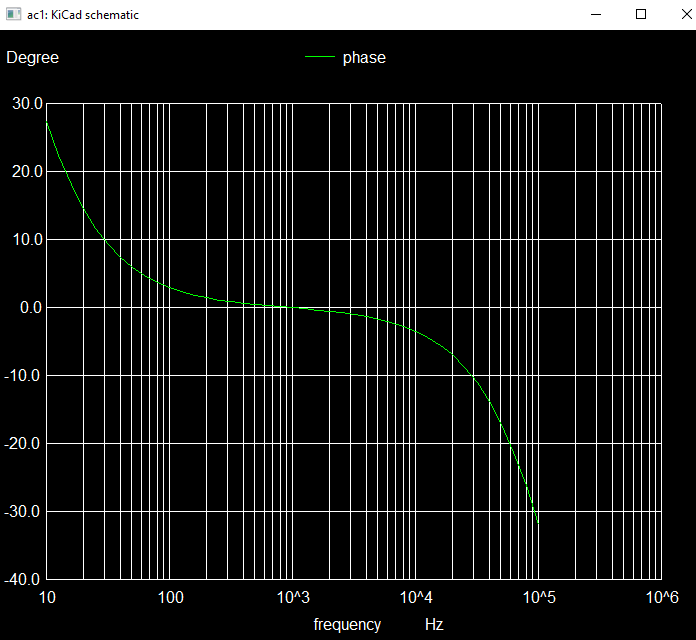Click the 'Degree' axis unit label
Viewport: 696px width, 640px height.
(32, 58)
